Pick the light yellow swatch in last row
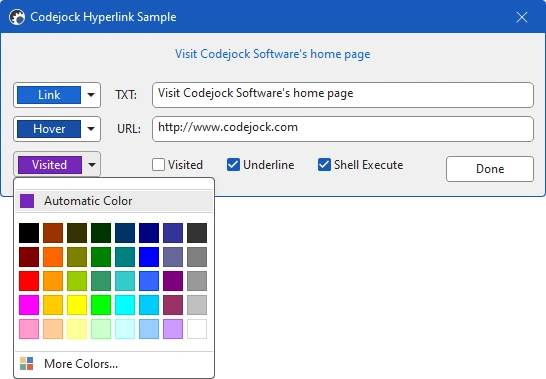This screenshot has width=546, height=379. click(77, 329)
